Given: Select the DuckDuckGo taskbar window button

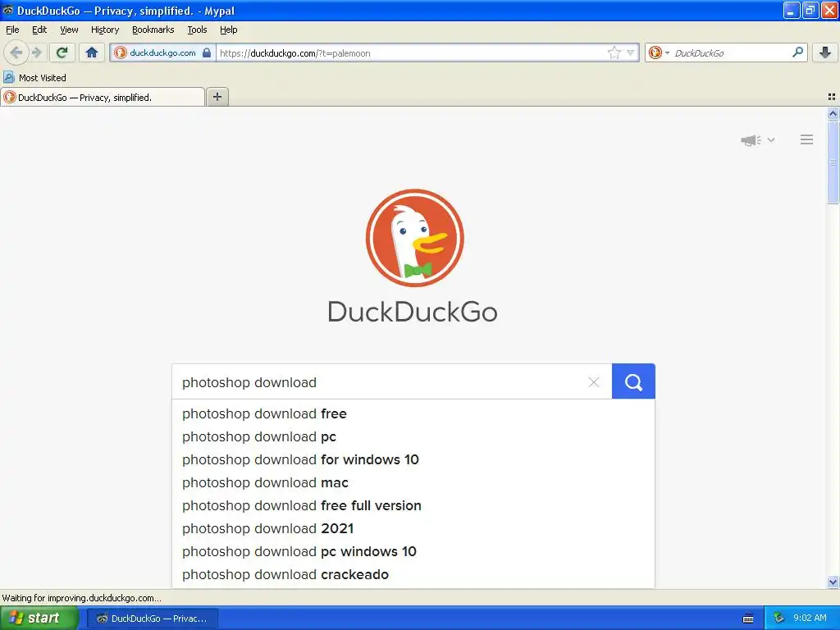Looking at the screenshot, I should [x=152, y=619].
